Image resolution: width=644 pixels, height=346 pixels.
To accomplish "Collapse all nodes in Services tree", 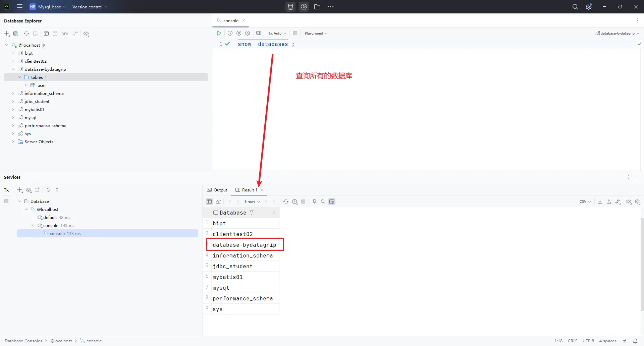I will (57, 190).
